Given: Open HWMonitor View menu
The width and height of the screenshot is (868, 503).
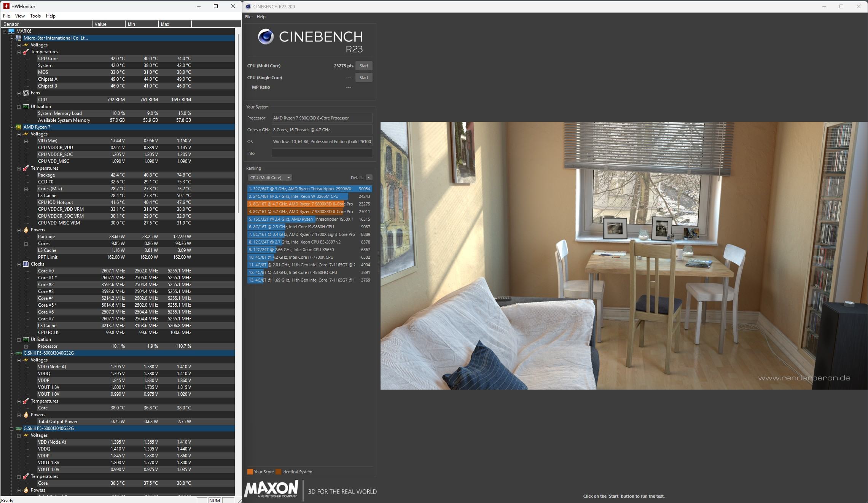Looking at the screenshot, I should point(20,16).
